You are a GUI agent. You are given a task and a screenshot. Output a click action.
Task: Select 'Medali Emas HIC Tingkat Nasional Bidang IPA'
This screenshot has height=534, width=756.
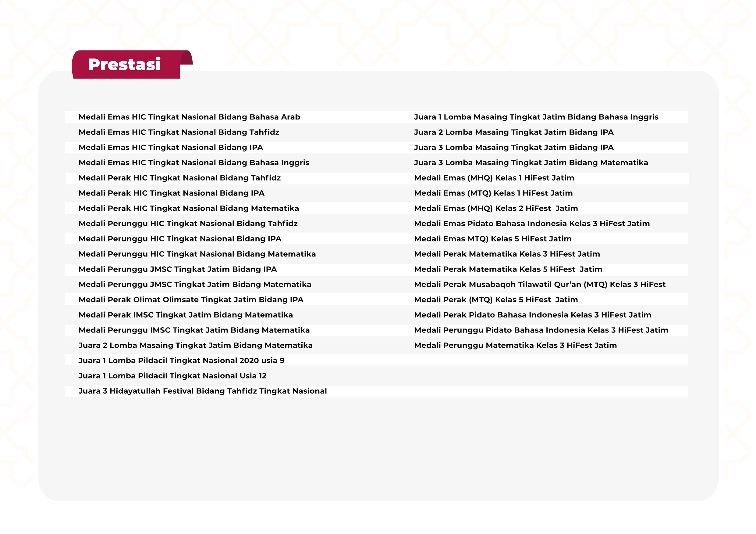click(171, 147)
